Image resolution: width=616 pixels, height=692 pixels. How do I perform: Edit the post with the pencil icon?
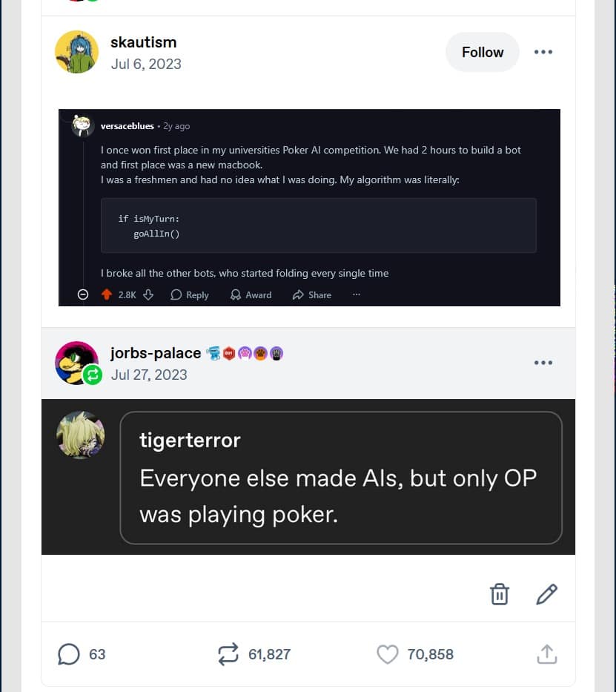546,594
